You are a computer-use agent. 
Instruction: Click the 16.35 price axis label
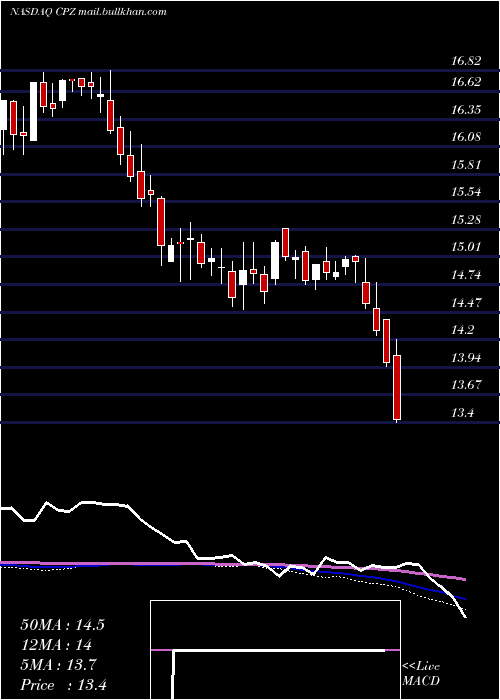(x=466, y=109)
